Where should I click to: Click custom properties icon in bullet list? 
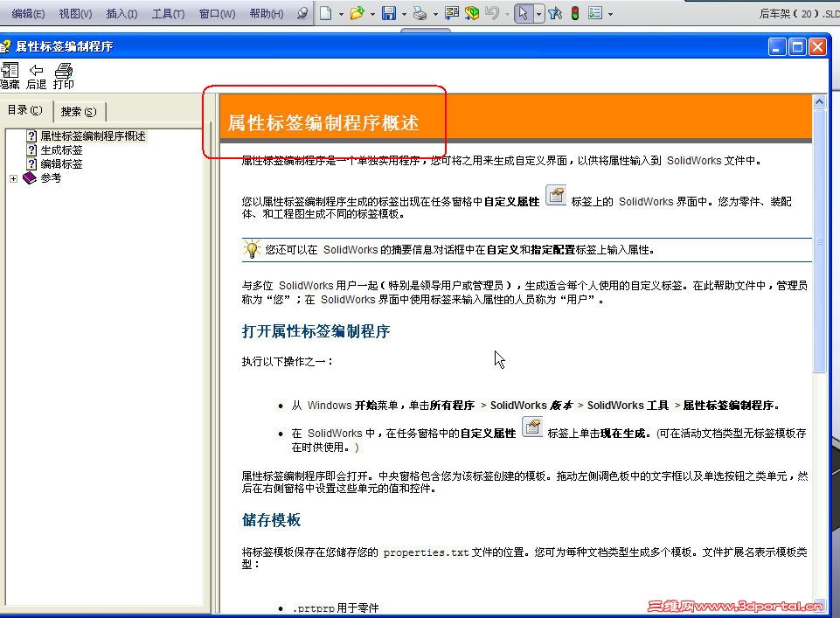532,427
